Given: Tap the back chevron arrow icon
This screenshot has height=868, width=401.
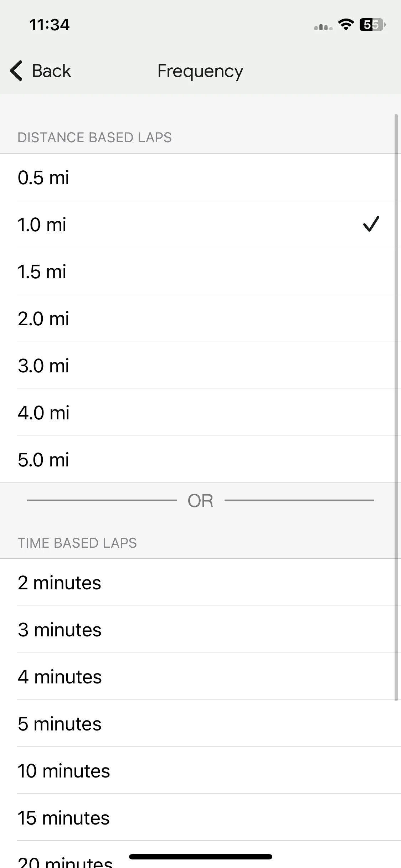Looking at the screenshot, I should click(16, 71).
